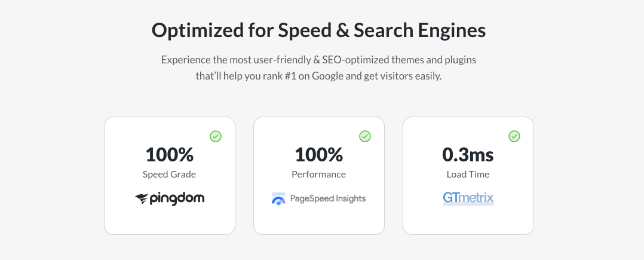The height and width of the screenshot is (260, 644).
Task: Click the 0.3ms Load Time value
Action: coord(468,154)
